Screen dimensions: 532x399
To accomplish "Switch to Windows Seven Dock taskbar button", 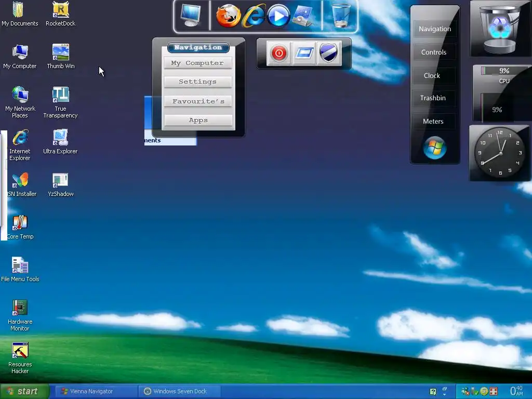I will [x=180, y=391].
